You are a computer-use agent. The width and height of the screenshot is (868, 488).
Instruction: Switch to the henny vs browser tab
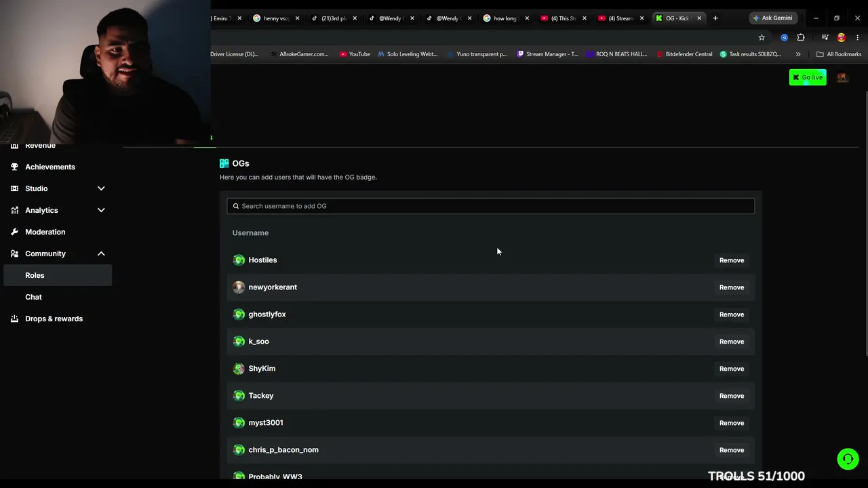coord(276,18)
